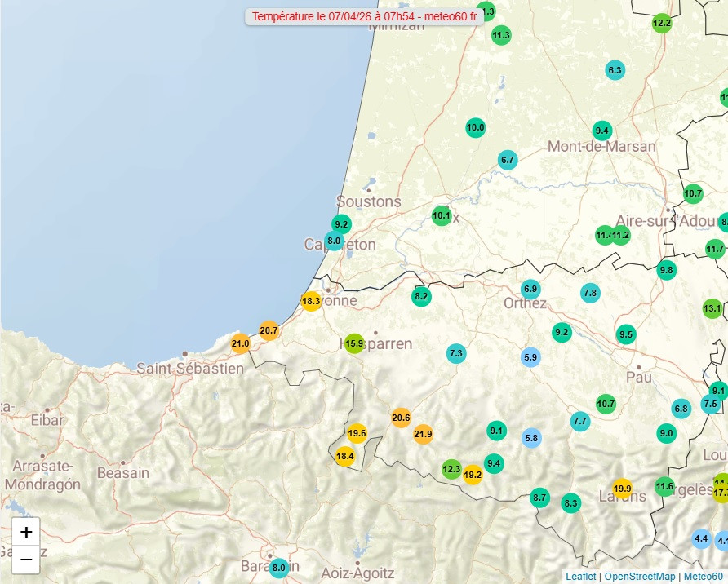Open the Meteo60 attribution link
Screen dimensions: 728x584
click(703, 576)
